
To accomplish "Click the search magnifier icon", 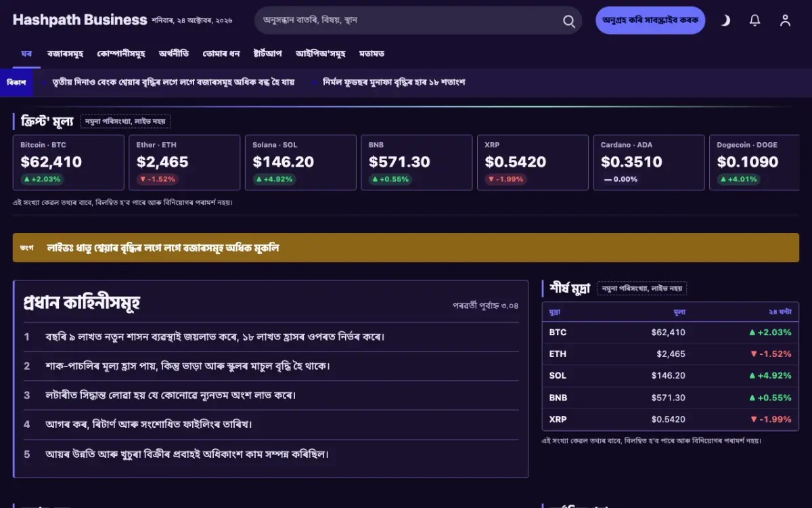I will coord(569,20).
